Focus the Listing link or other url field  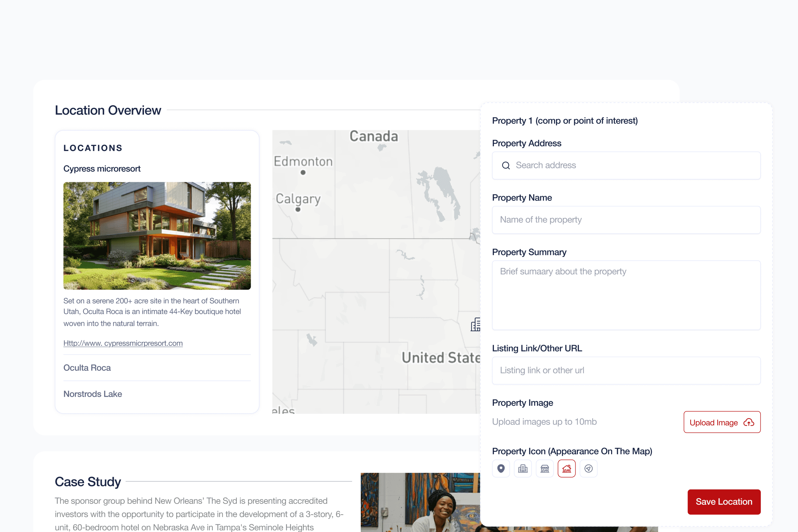pos(626,370)
